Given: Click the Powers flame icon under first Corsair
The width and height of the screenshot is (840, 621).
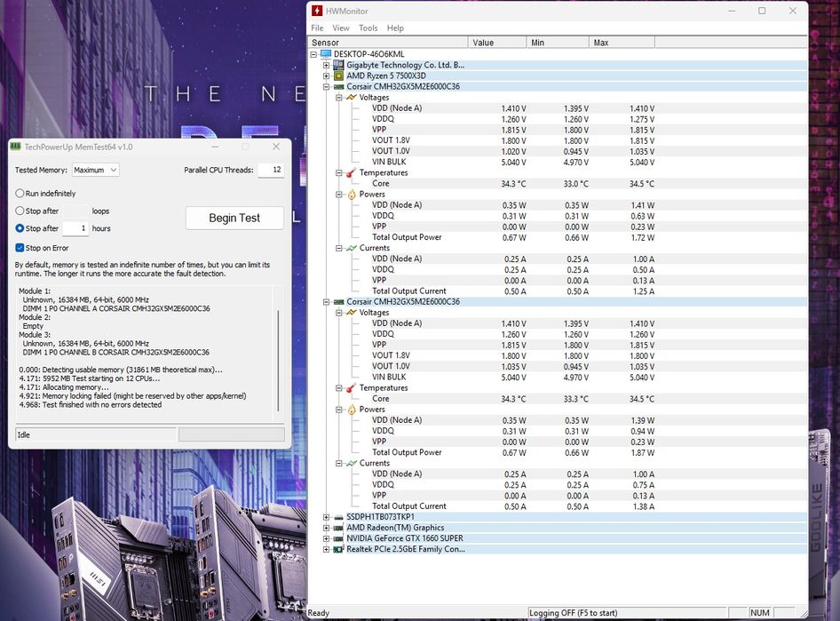Looking at the screenshot, I should 352,194.
